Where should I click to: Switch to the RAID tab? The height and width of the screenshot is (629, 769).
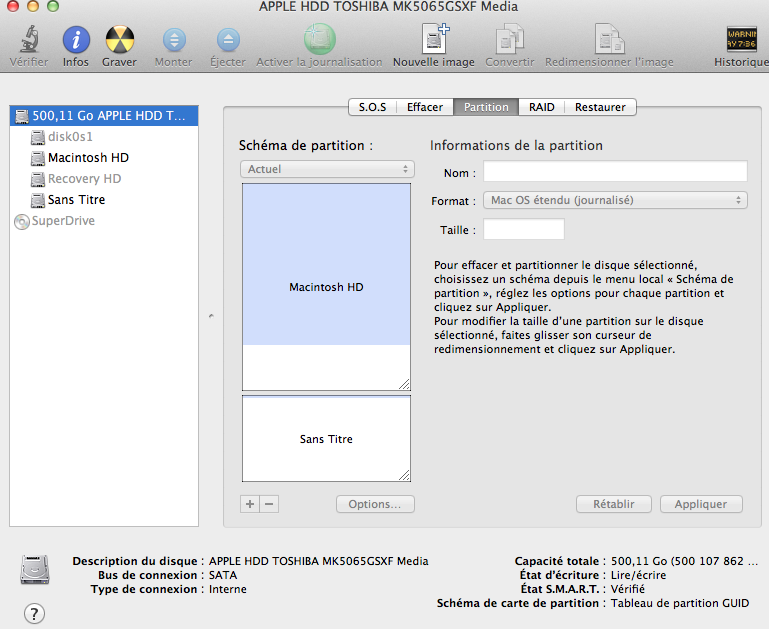coord(541,107)
